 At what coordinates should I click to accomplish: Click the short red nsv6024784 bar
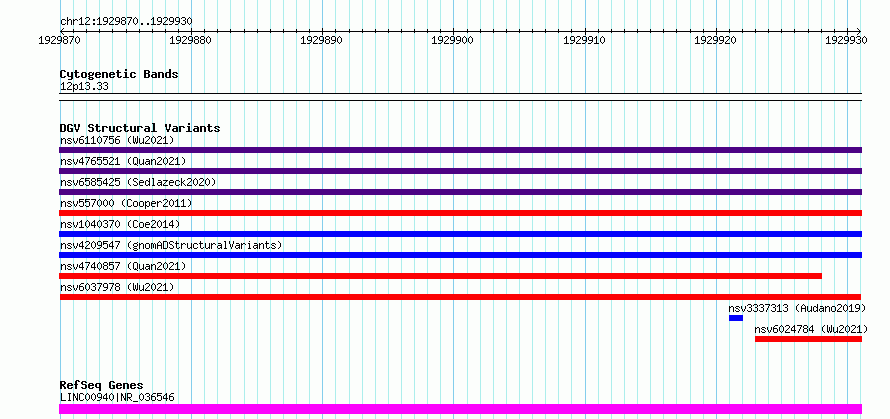808,339
